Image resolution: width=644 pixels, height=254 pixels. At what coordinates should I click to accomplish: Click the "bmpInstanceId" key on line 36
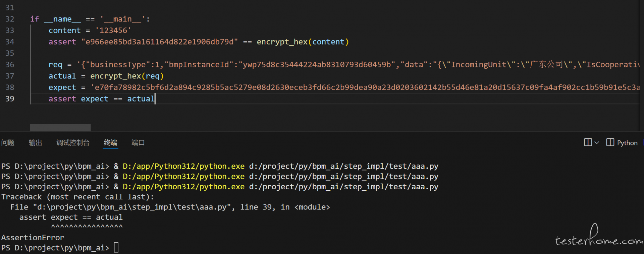pyautogui.click(x=199, y=65)
